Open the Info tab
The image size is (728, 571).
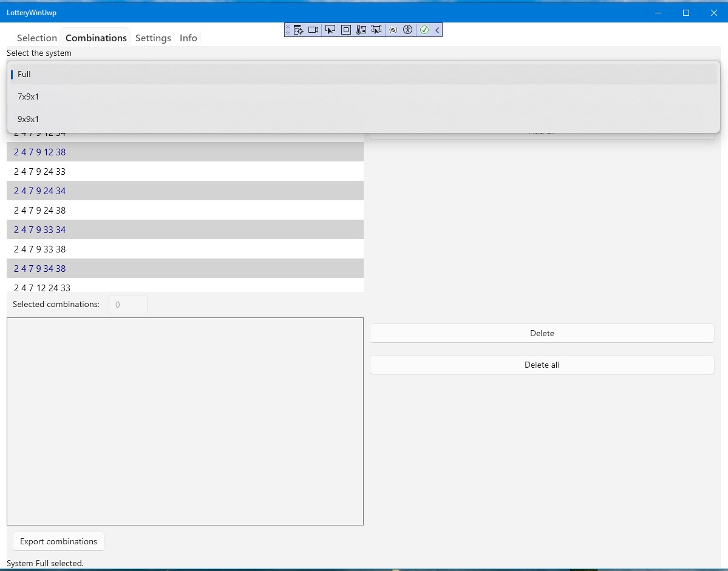pos(188,38)
